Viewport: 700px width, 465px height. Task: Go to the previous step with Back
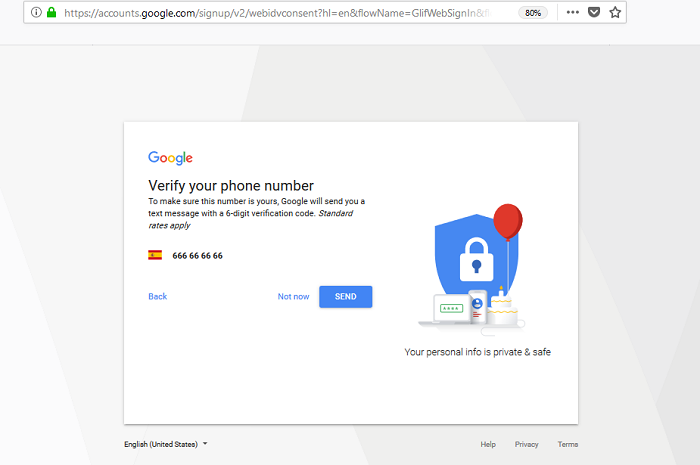tap(158, 297)
